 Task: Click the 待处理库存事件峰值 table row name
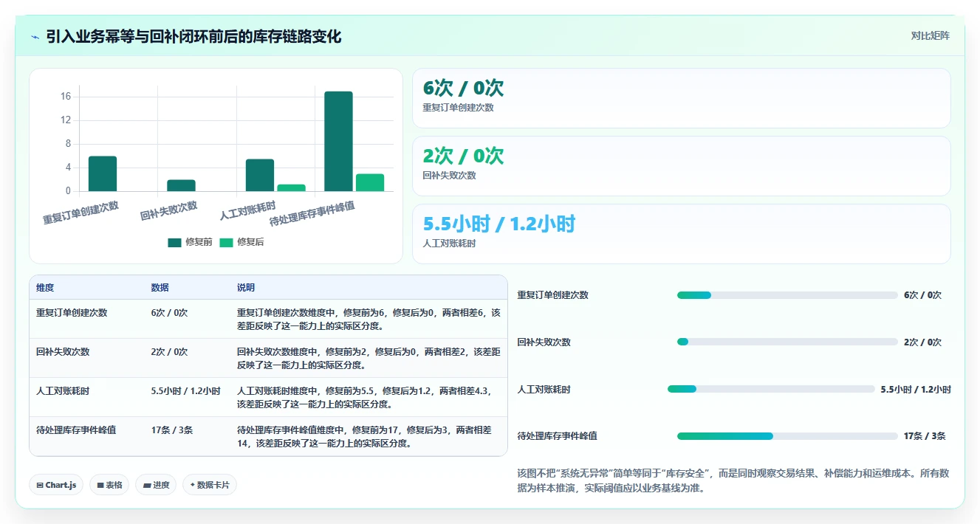click(76, 430)
